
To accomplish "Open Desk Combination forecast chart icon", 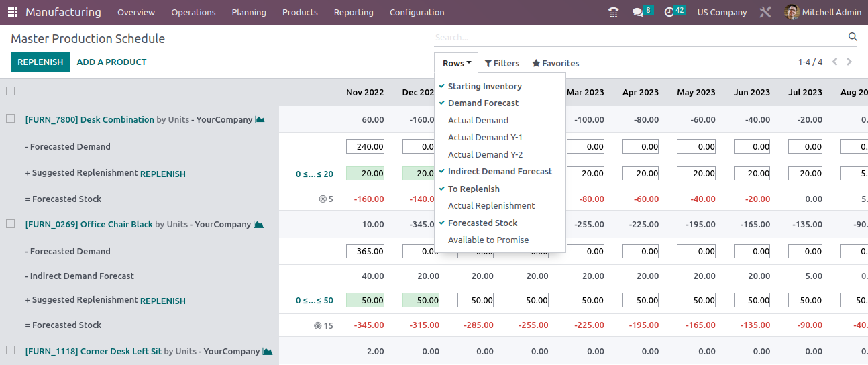I will pos(260,120).
